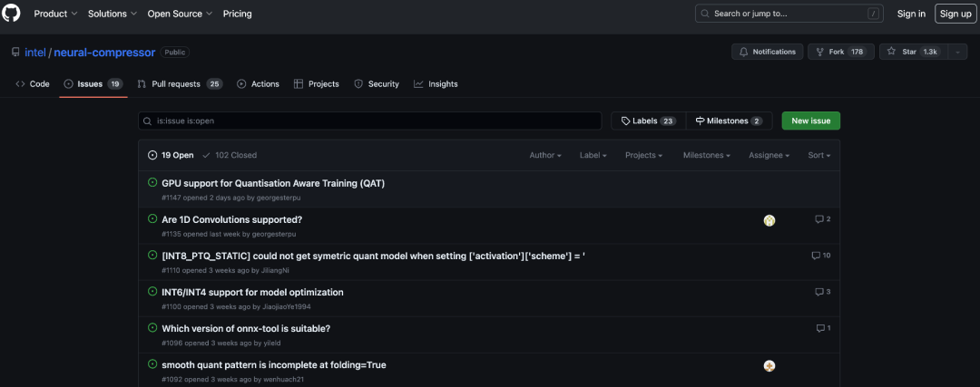Switch to the Code tab
This screenshot has height=387, width=980.
33,83
